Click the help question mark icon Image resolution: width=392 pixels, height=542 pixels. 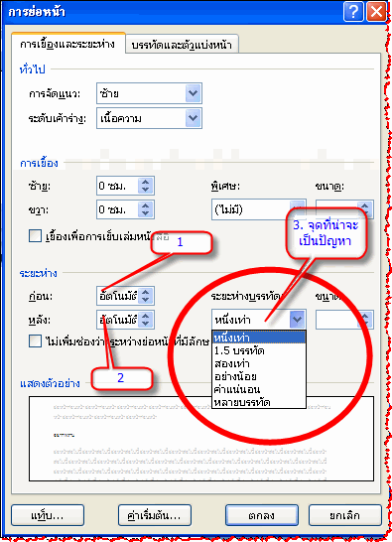pos(353,12)
